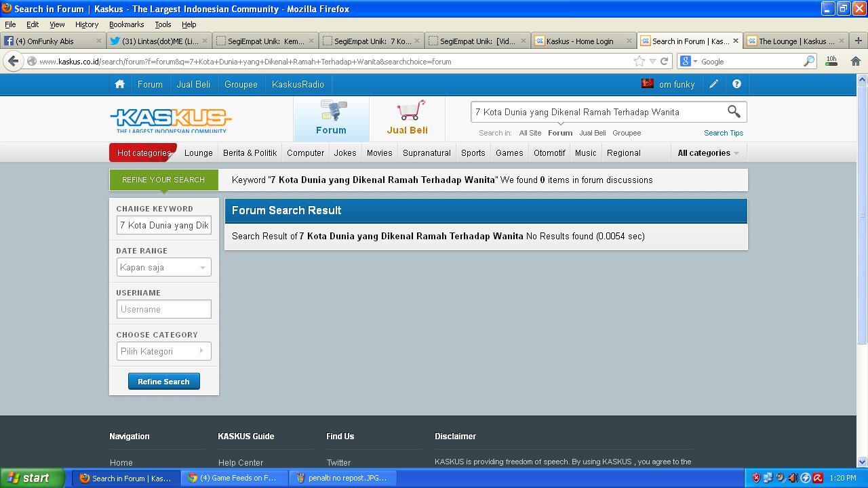This screenshot has width=868, height=488.
Task: Open Twitter link under Find Us
Action: click(x=338, y=462)
